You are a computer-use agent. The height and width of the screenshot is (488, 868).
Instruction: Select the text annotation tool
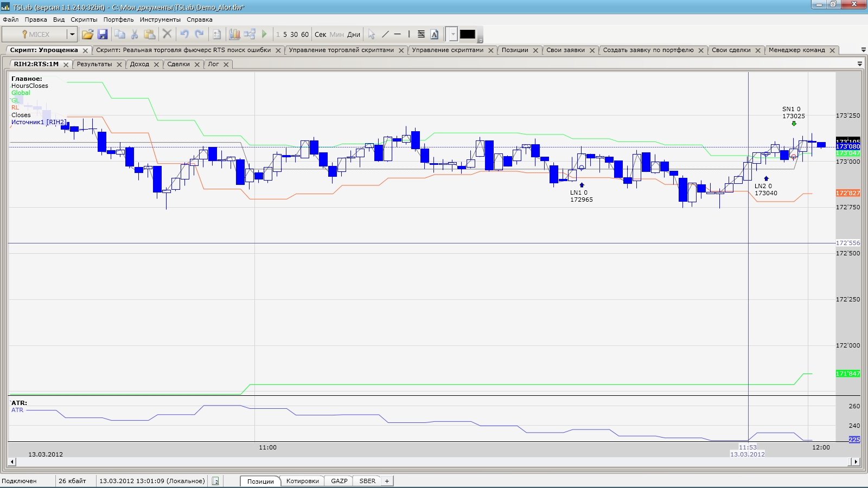435,34
